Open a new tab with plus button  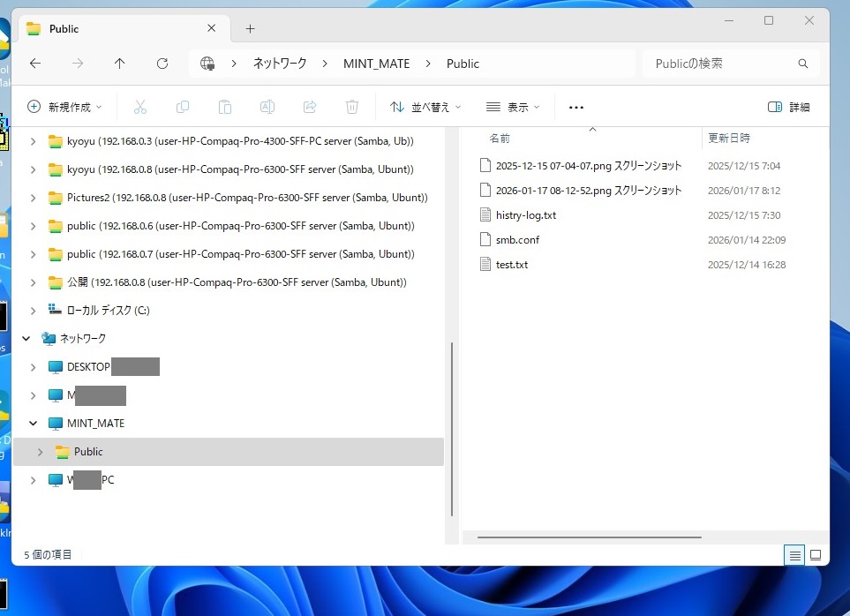point(250,28)
